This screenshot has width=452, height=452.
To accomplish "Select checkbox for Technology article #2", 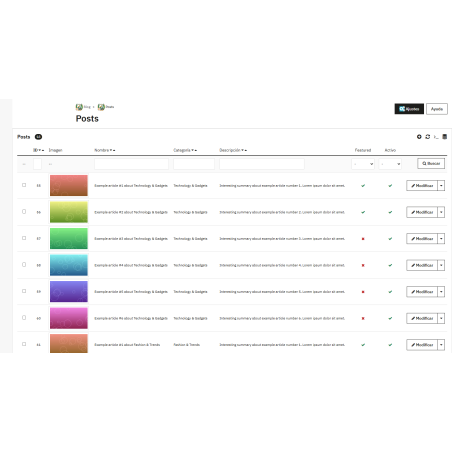I will pos(24,211).
